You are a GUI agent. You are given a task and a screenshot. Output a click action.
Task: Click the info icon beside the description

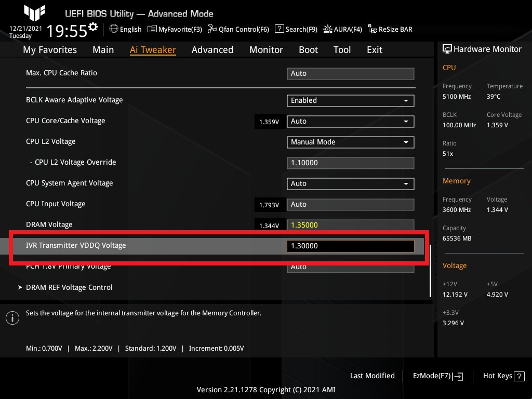point(12,318)
